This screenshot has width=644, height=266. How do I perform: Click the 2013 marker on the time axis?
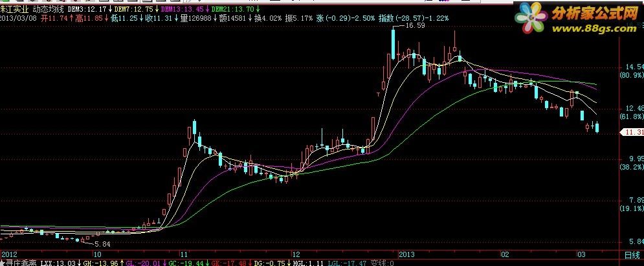[x=406, y=255]
